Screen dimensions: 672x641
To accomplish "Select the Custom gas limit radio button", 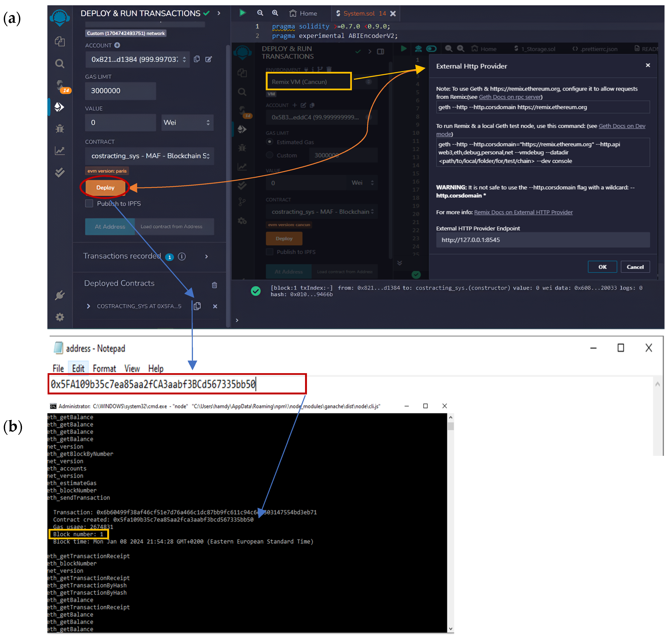I will [x=270, y=155].
